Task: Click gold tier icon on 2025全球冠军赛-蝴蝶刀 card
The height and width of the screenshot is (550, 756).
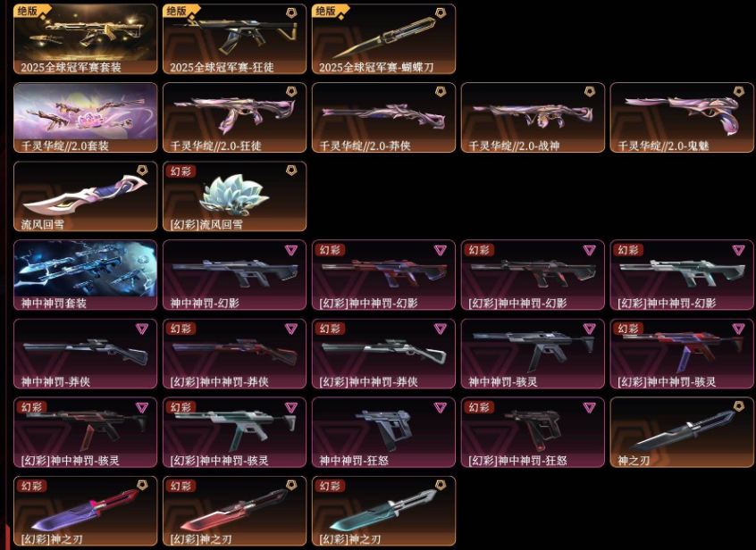Action: [441, 13]
